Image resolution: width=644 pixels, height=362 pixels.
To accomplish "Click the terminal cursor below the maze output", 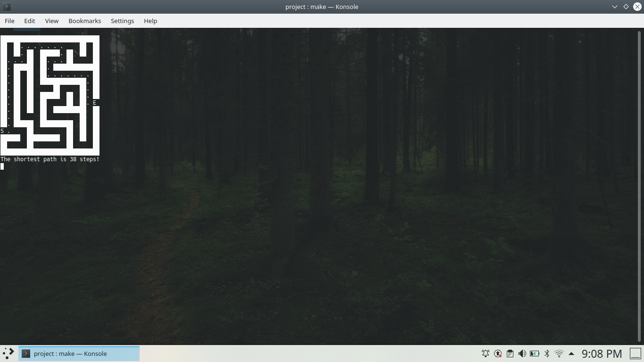I will (2, 166).
